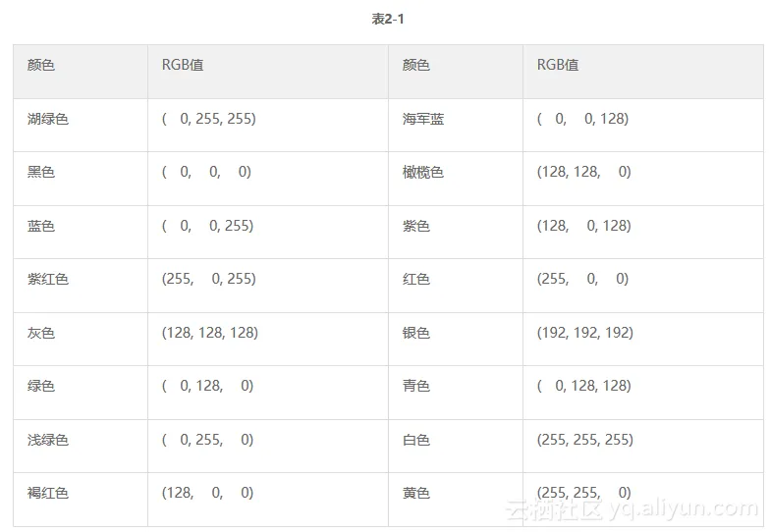The height and width of the screenshot is (532, 769).
Task: Select the 蓝色 color name cell
Action: pyautogui.click(x=41, y=226)
